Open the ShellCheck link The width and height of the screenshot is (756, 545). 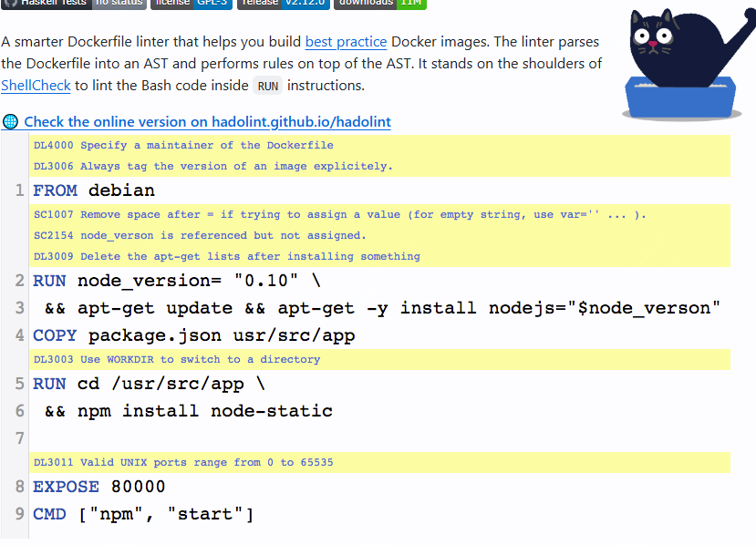(36, 86)
